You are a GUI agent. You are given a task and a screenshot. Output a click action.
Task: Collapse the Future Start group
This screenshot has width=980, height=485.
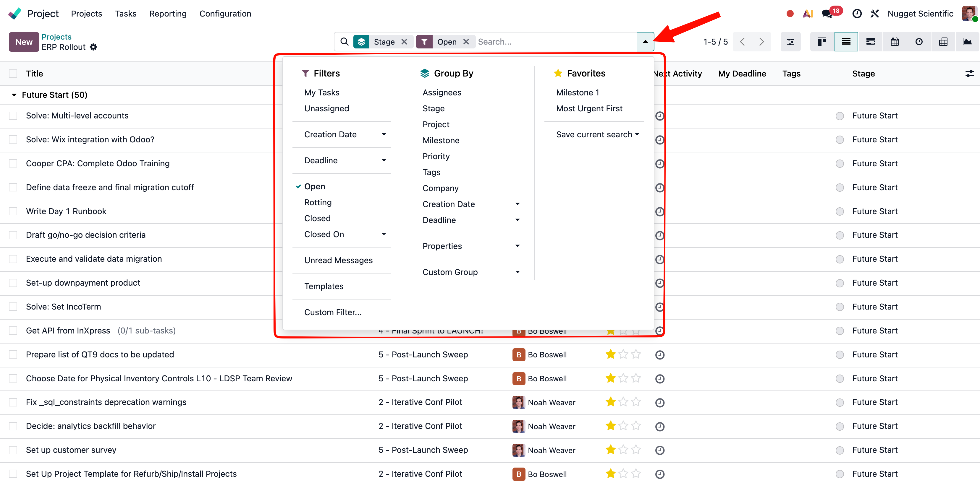coord(14,95)
